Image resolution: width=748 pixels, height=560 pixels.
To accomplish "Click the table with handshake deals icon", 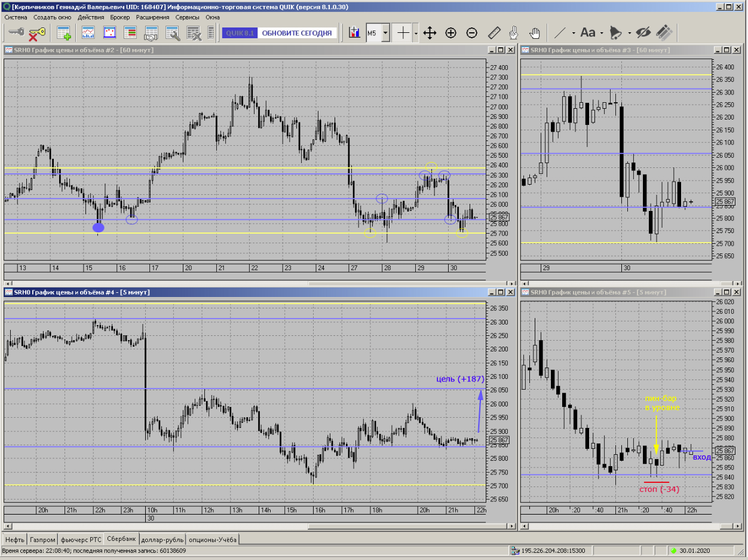I will pos(151,33).
